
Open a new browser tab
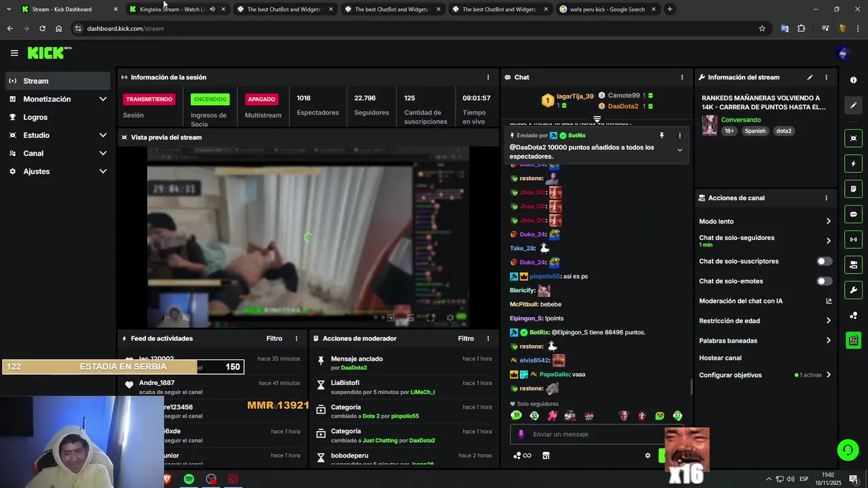[x=669, y=9]
